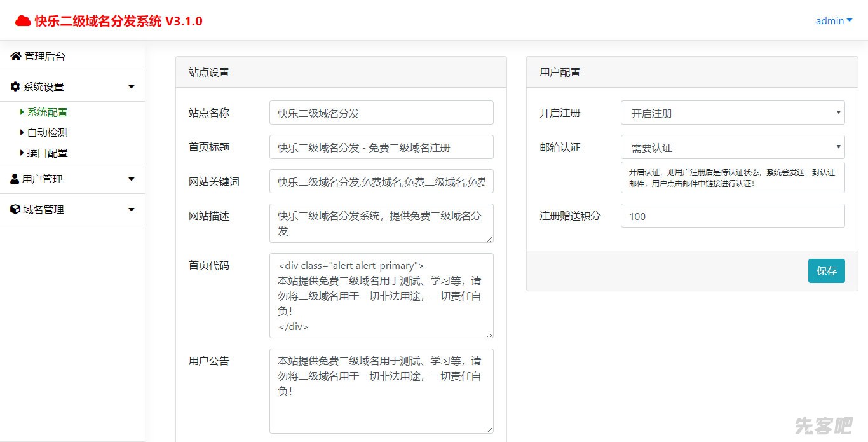Open the 自动检测 submenu item
This screenshot has height=442, width=868.
tap(47, 132)
